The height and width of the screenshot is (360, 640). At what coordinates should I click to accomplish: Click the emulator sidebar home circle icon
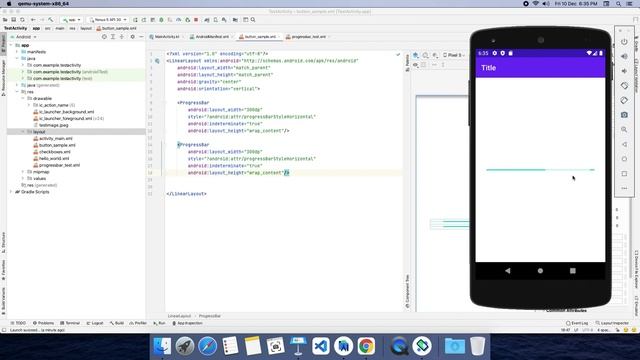(x=624, y=159)
